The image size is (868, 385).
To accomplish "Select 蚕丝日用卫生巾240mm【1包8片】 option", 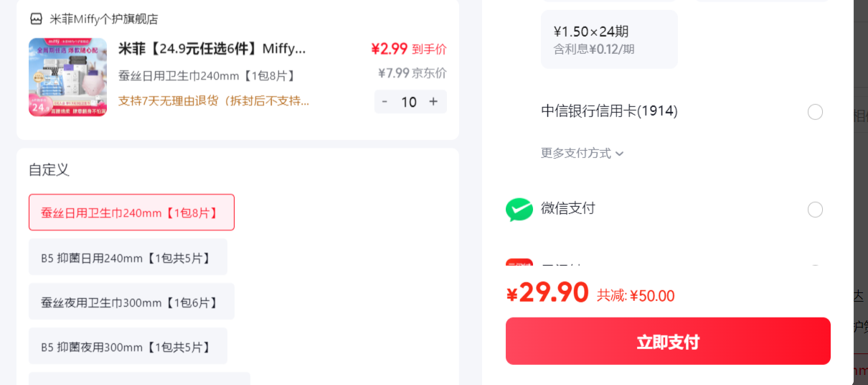I will 131,213.
